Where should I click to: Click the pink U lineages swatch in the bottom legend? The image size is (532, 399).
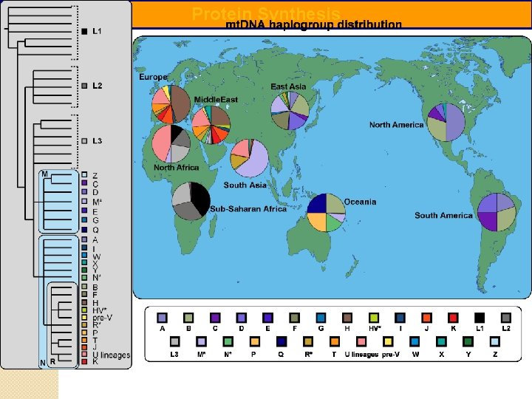point(361,341)
